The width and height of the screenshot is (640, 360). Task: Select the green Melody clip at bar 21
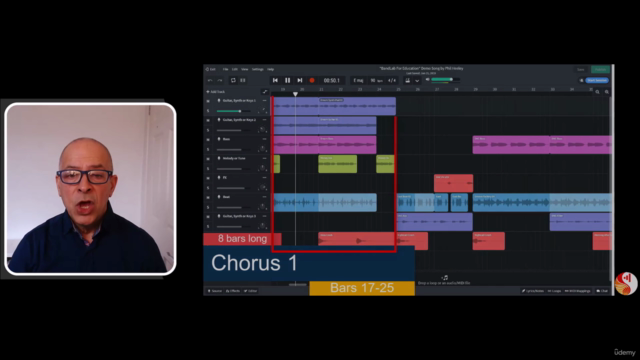coord(338,164)
